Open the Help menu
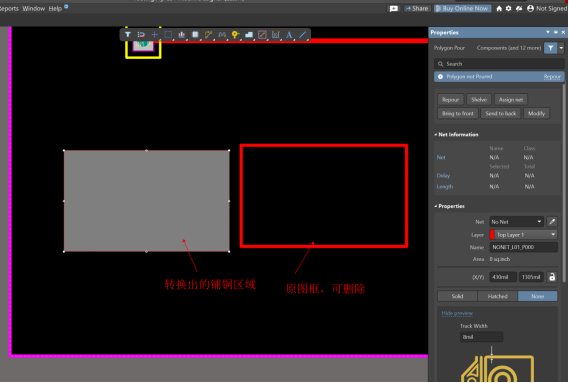Viewport: 569px width, 383px height. click(55, 8)
